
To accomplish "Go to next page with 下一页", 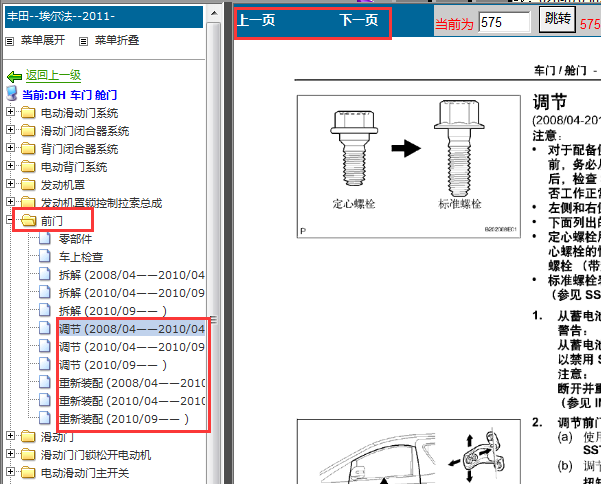I will (x=359, y=20).
